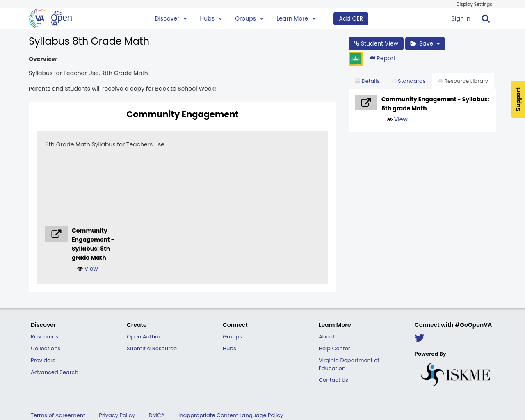This screenshot has width=525, height=420.
Task: Click Sign In
Action: click(x=461, y=18)
